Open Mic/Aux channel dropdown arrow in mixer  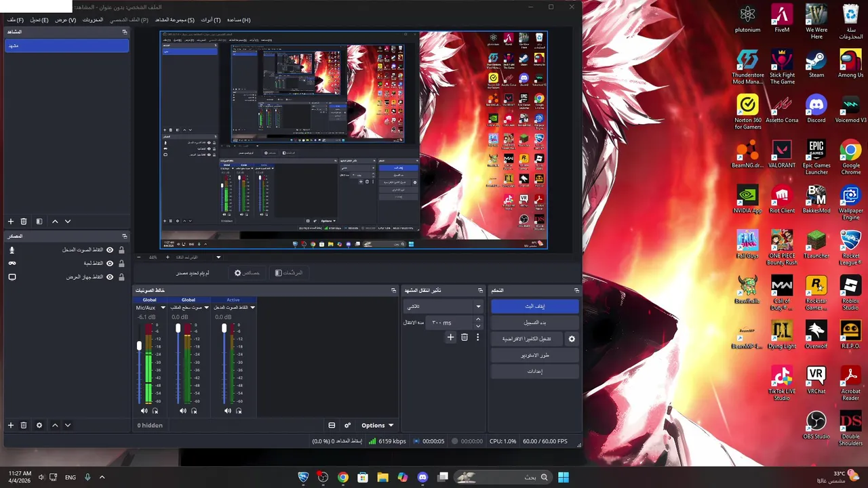[x=163, y=308]
